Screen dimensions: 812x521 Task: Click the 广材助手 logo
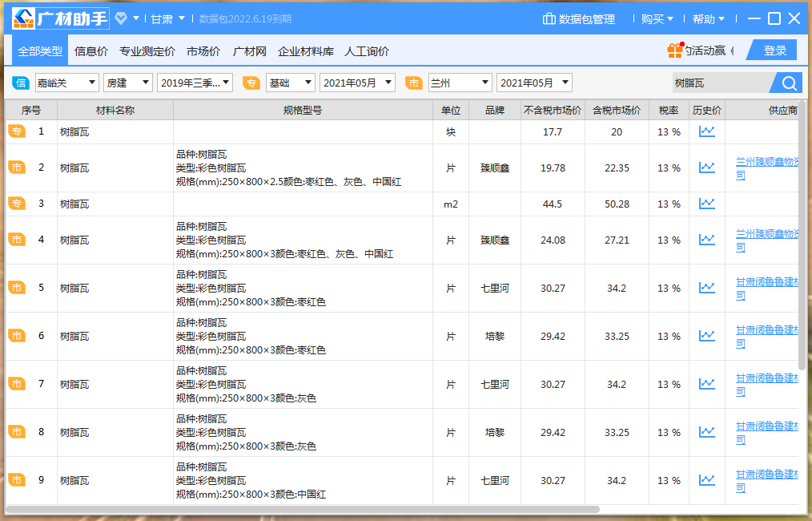(60, 18)
